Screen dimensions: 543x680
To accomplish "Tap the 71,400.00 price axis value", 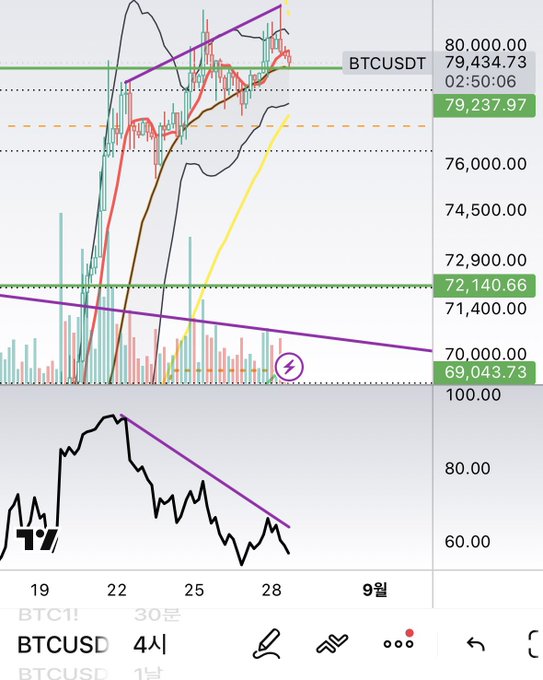I will tap(486, 309).
